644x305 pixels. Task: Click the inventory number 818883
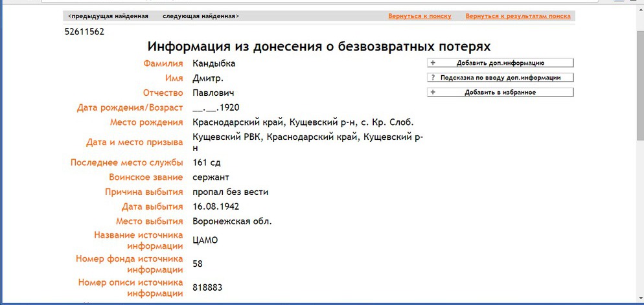209,287
